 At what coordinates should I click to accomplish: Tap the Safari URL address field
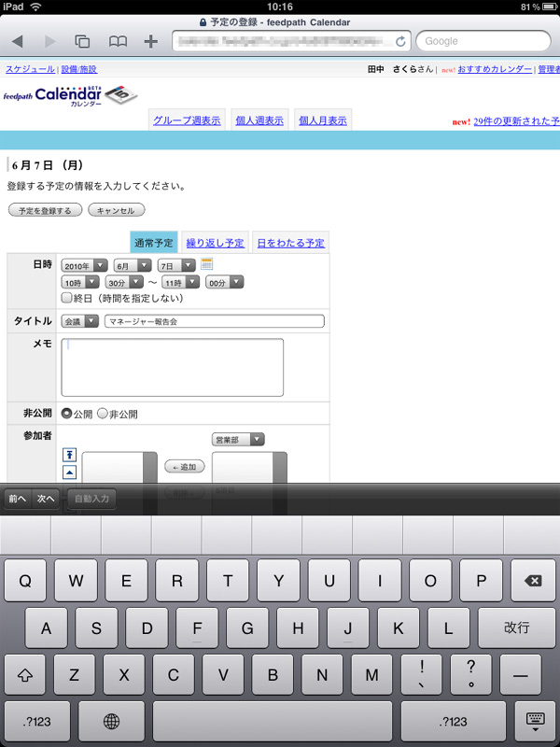pos(291,41)
